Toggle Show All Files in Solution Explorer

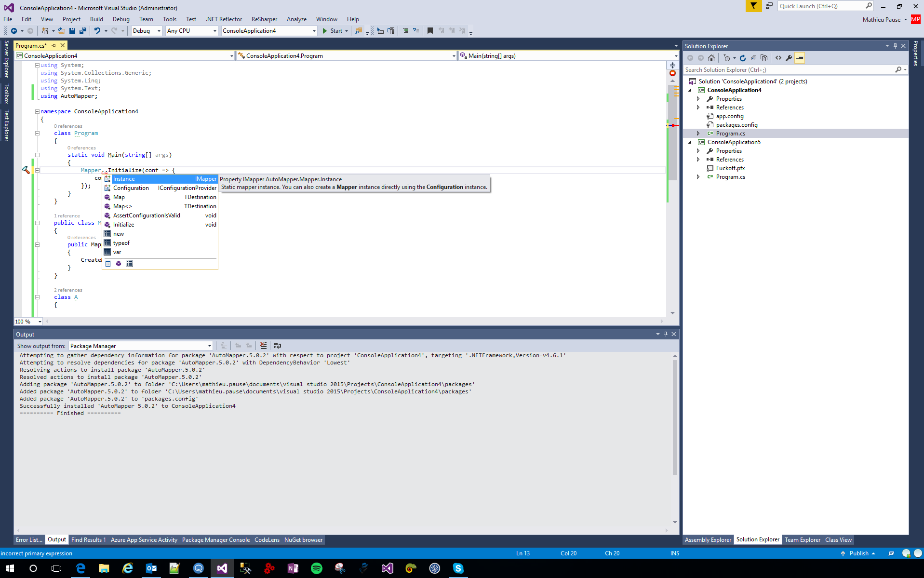click(x=764, y=58)
